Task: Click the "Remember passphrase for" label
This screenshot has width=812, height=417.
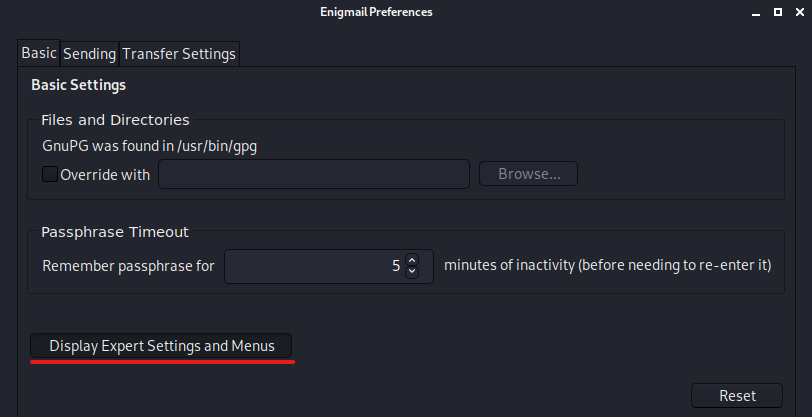Action: [128, 267]
